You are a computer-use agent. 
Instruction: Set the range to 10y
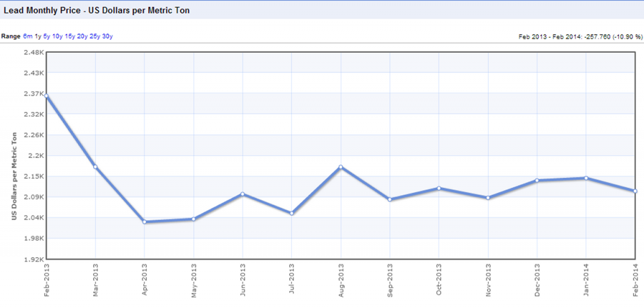[57, 36]
